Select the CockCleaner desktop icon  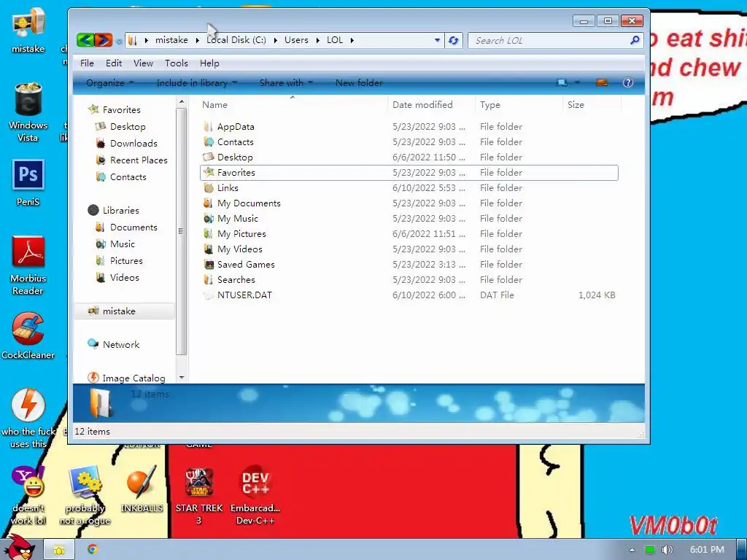28,335
